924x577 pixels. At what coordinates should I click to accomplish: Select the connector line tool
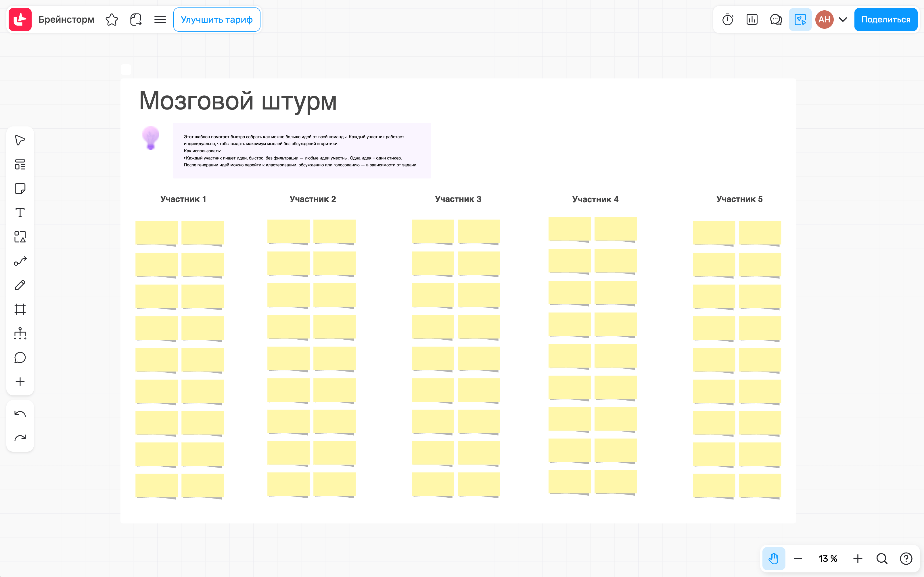(20, 261)
